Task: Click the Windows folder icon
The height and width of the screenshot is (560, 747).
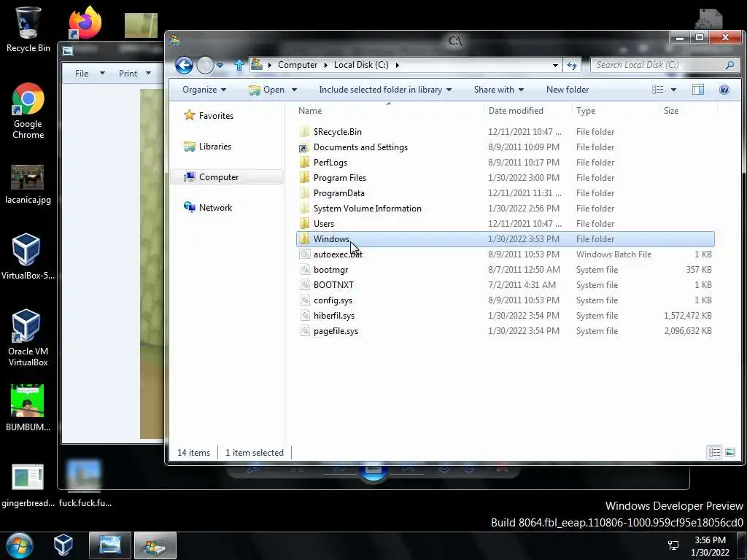Action: pyautogui.click(x=304, y=238)
